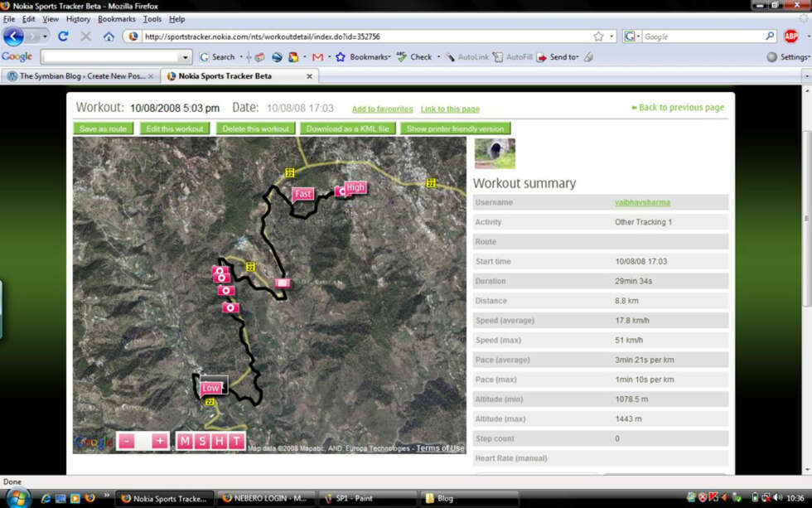
Task: Go Back to previous page link
Action: coord(678,108)
